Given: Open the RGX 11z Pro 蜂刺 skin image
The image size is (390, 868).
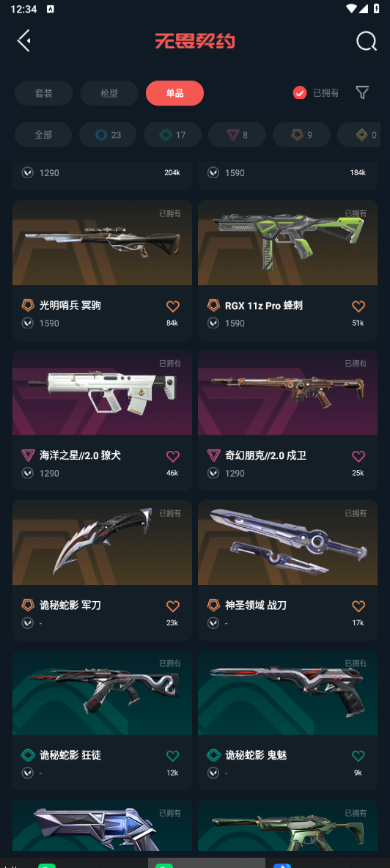Looking at the screenshot, I should coord(287,243).
